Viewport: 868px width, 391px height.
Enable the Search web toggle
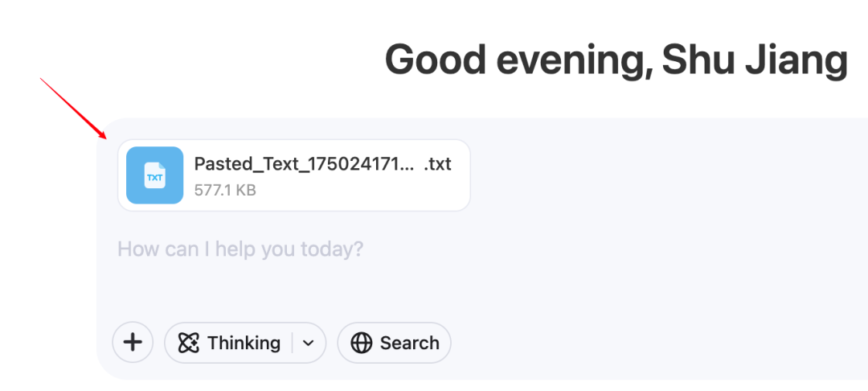[394, 344]
